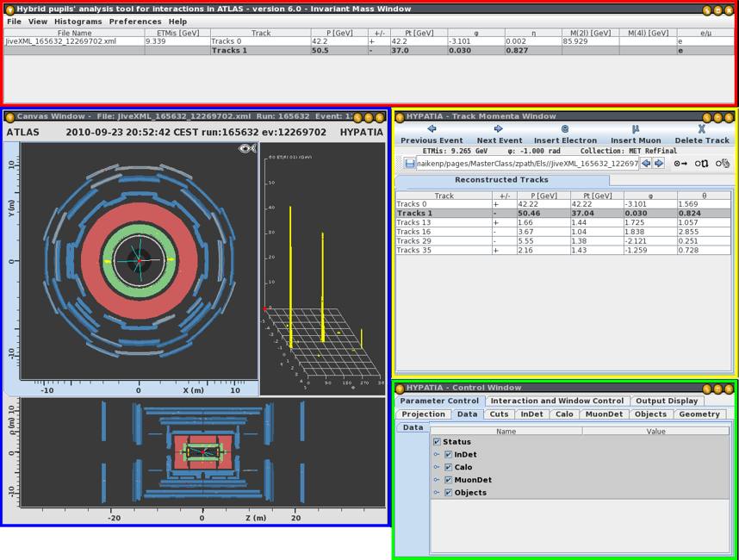
Task: Open the Output Display tab
Action: pyautogui.click(x=668, y=401)
